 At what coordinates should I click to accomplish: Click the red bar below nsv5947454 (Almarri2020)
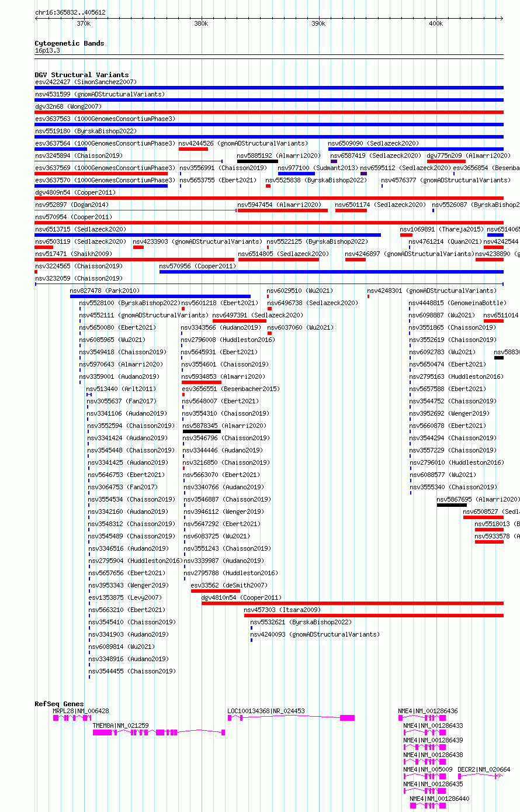click(283, 210)
